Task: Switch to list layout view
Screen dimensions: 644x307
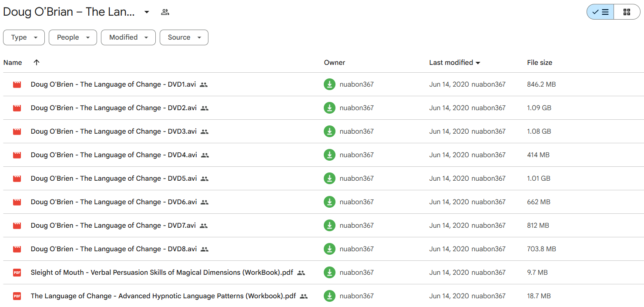Action: click(x=600, y=12)
